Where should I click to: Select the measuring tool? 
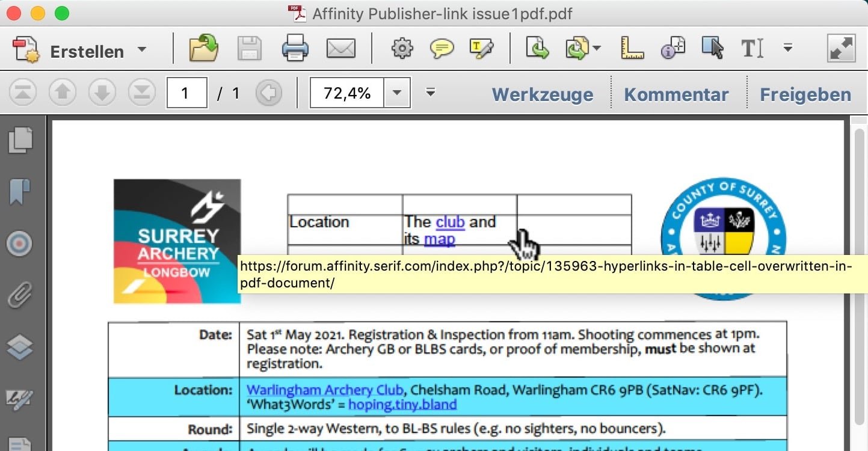[x=632, y=48]
